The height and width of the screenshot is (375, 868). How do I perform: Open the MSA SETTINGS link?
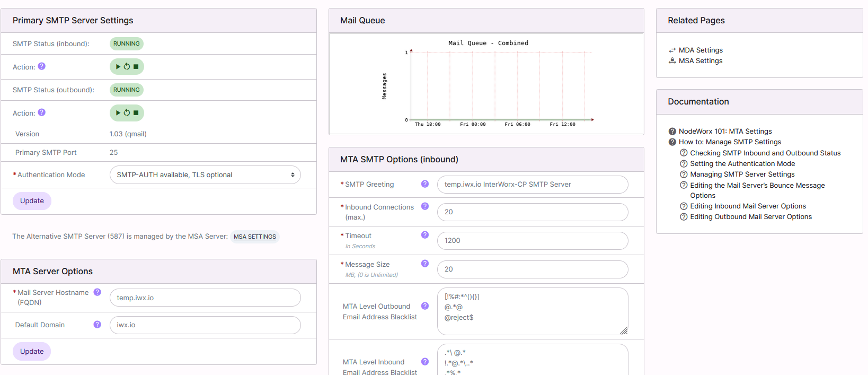(255, 237)
